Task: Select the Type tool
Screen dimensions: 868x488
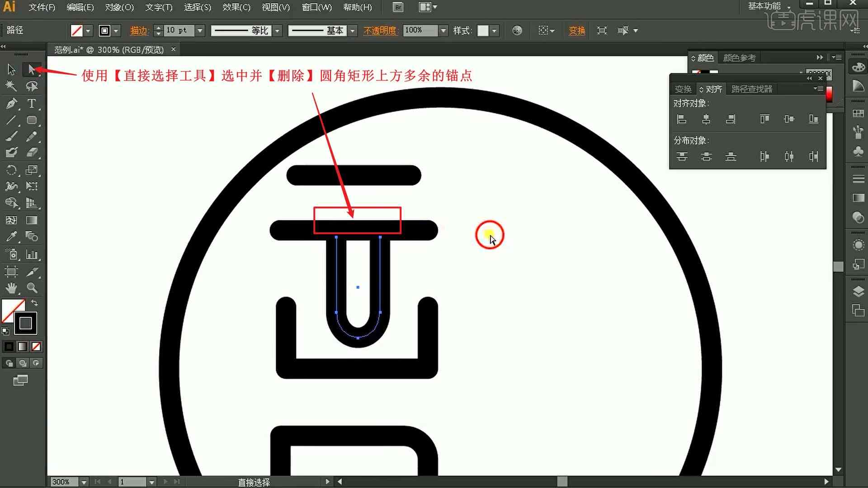Action: (32, 103)
